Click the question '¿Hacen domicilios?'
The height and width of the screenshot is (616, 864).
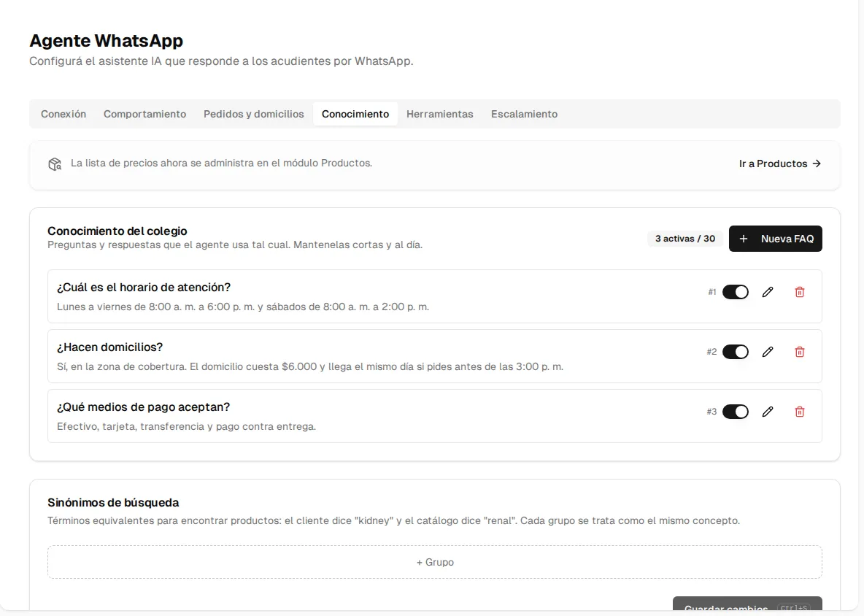point(109,347)
